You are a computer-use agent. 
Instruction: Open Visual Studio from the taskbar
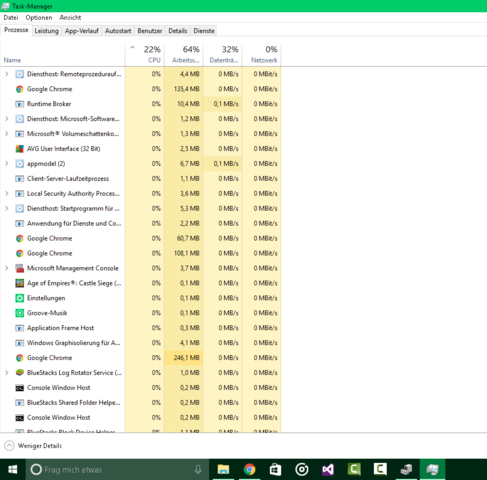[328, 469]
